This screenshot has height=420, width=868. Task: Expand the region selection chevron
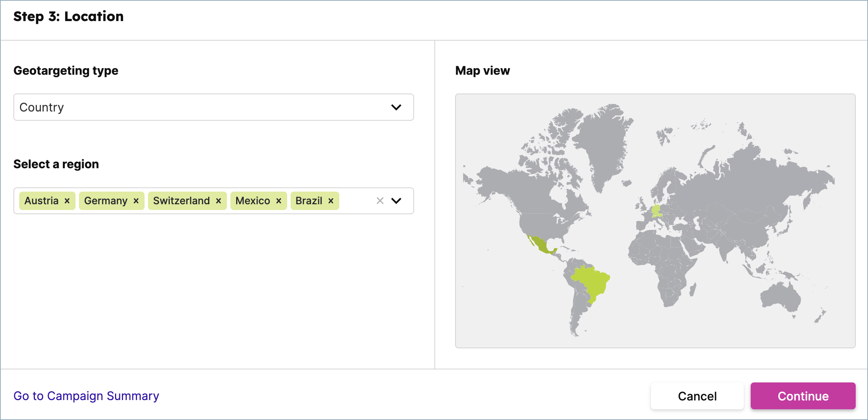(396, 201)
